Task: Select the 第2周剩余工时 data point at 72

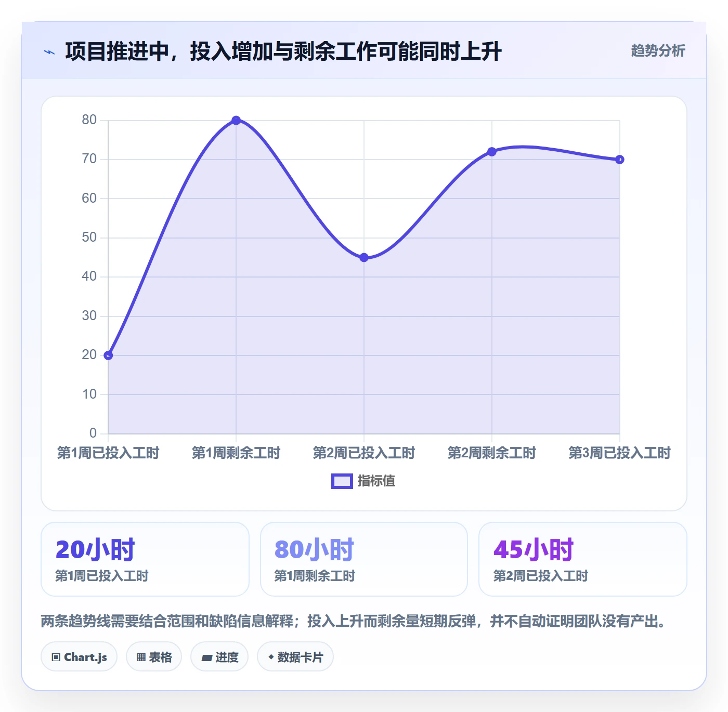Action: 492,152
